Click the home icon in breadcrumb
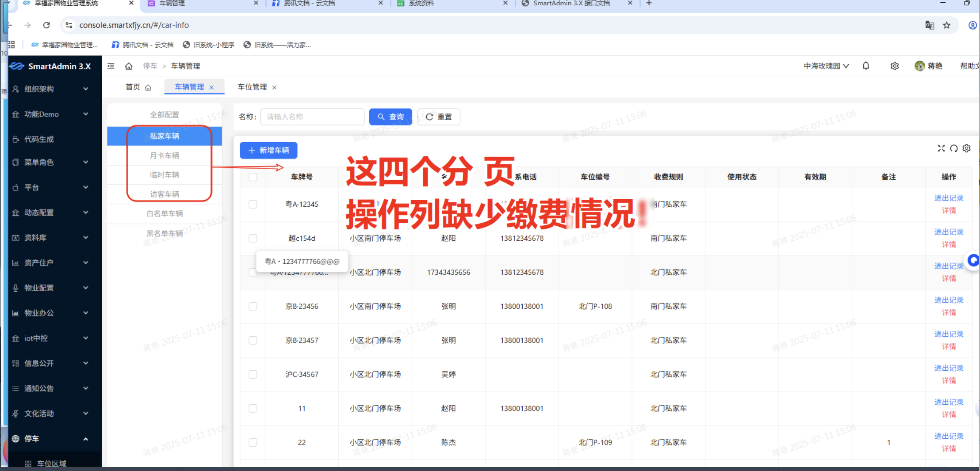This screenshot has width=980, height=471. coord(129,66)
